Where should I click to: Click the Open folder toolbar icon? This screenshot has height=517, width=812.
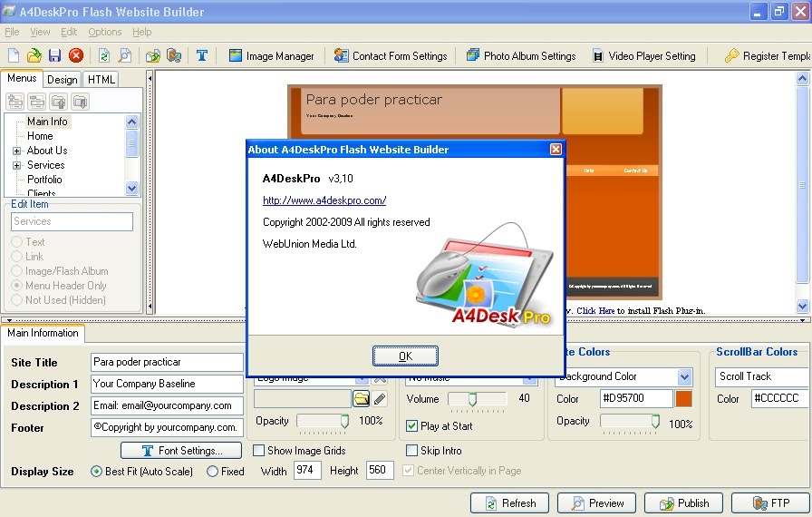tap(34, 55)
